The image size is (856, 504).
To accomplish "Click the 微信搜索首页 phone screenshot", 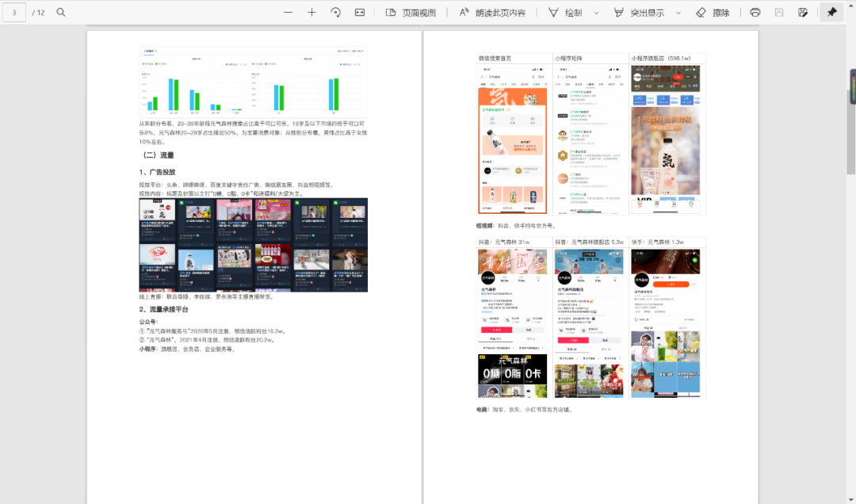I will click(x=513, y=139).
